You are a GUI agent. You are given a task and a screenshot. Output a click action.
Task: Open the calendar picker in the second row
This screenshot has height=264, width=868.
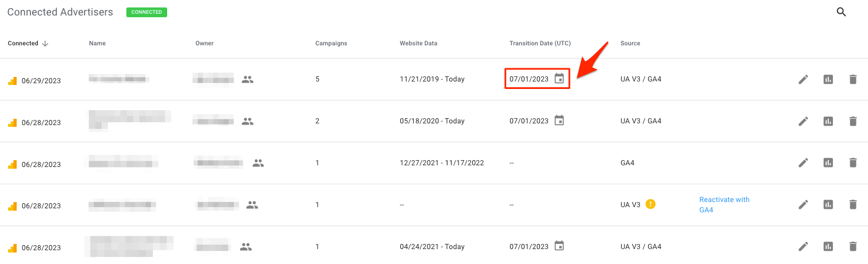click(x=559, y=121)
